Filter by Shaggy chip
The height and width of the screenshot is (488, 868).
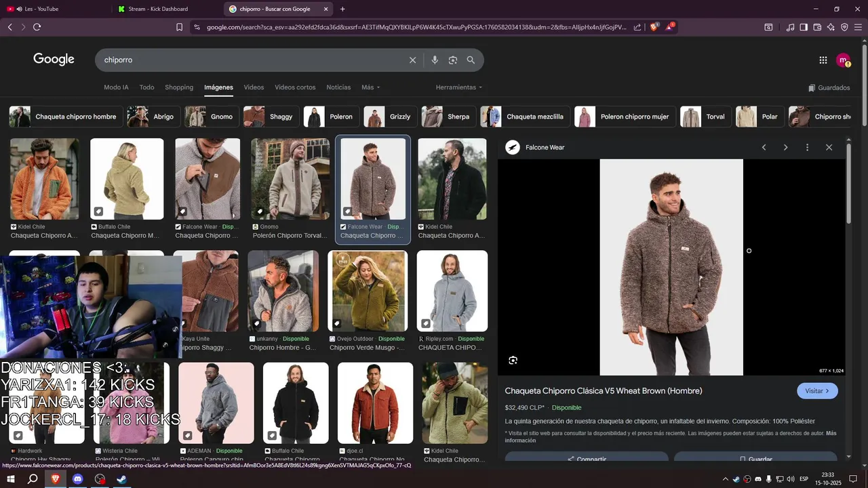tap(271, 117)
